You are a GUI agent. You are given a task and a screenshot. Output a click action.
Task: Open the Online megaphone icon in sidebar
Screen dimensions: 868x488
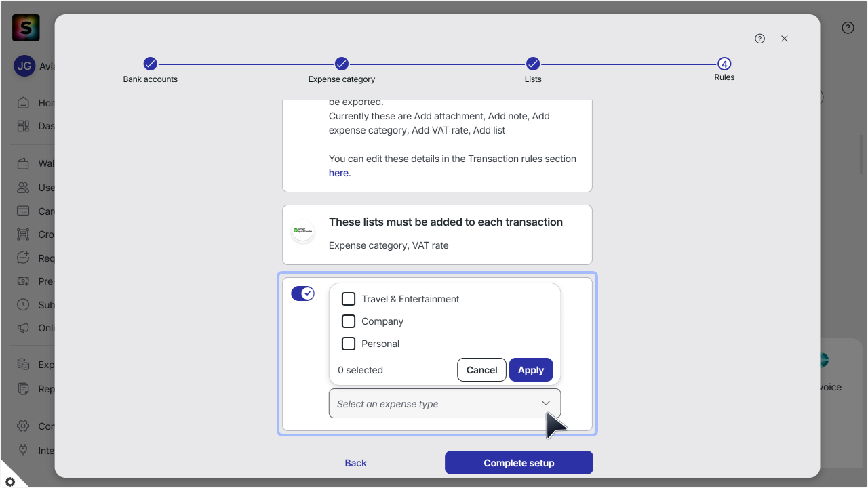coord(24,328)
